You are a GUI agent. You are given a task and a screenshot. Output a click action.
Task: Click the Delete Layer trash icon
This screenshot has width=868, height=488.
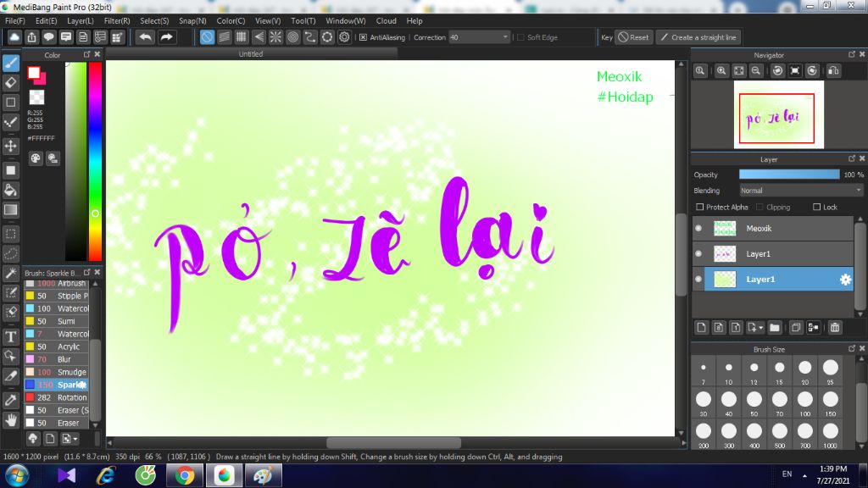[835, 327]
